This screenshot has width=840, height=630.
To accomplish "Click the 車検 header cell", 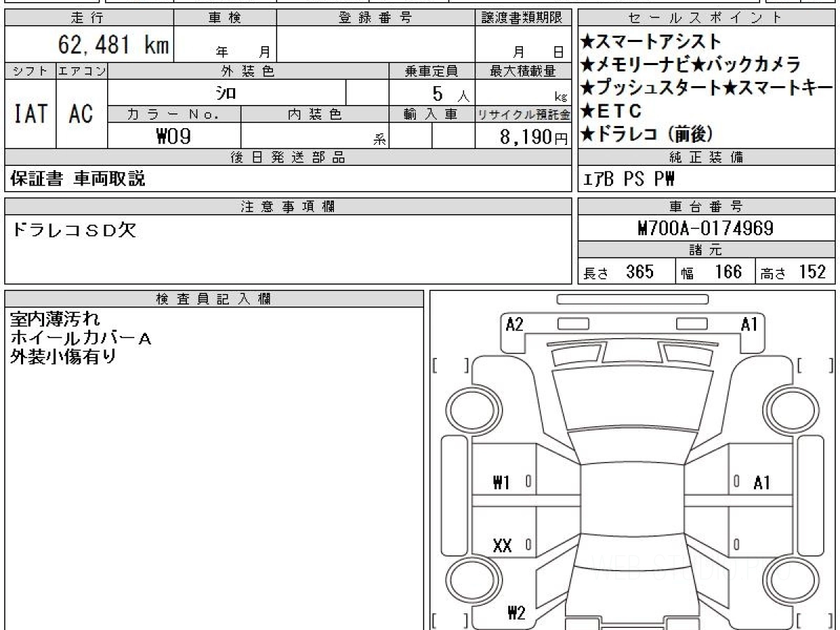I will coord(225,18).
